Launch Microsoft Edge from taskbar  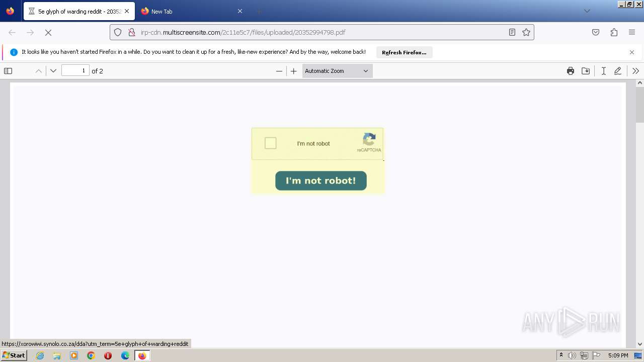[125, 355]
